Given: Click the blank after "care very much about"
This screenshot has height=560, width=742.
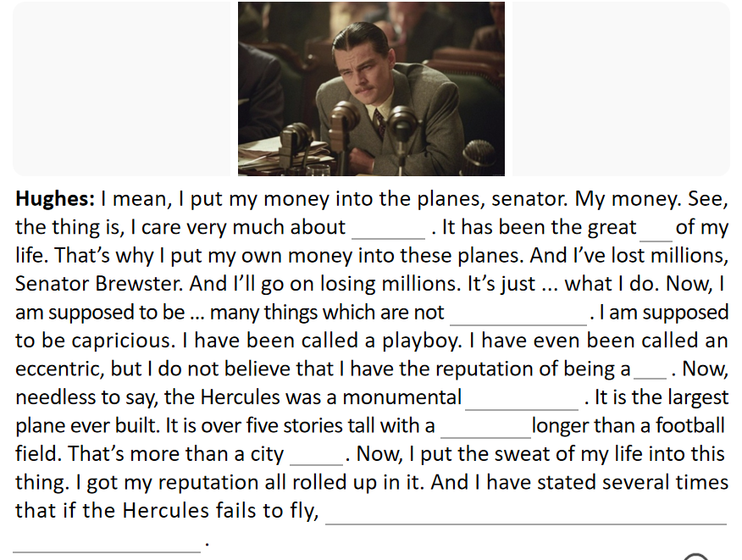Looking at the screenshot, I should coord(389,229).
